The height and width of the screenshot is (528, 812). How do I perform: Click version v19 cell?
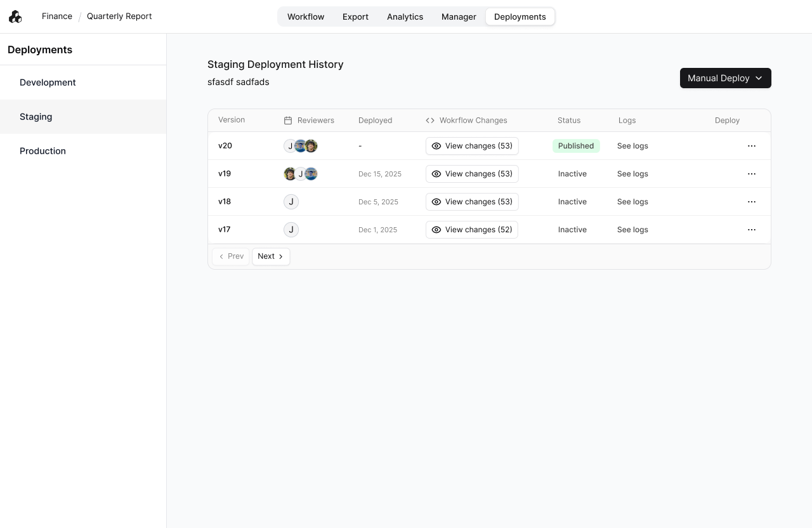(x=225, y=174)
